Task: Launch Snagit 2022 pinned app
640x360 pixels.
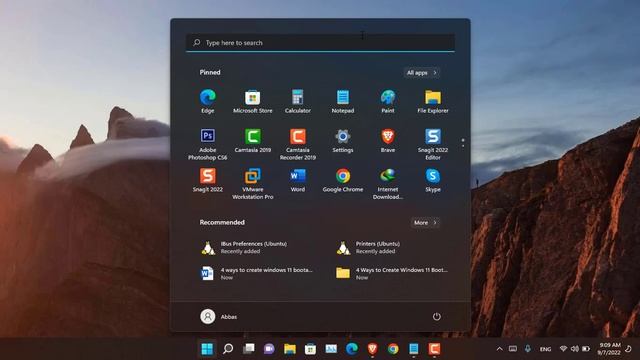Action: coord(207,180)
